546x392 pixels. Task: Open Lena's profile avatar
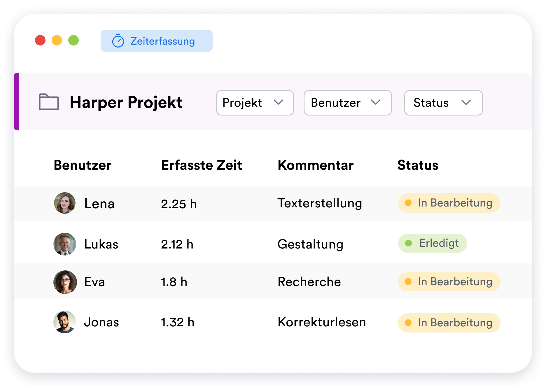[x=65, y=204]
